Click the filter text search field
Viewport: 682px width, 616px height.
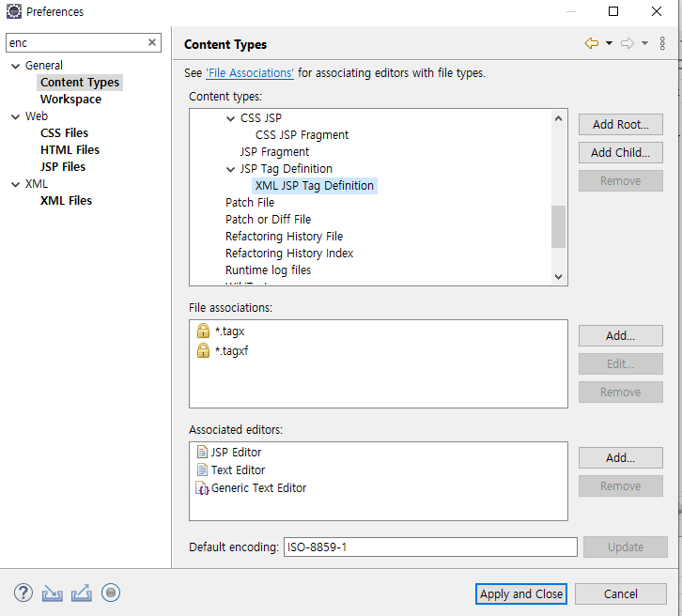(x=76, y=42)
